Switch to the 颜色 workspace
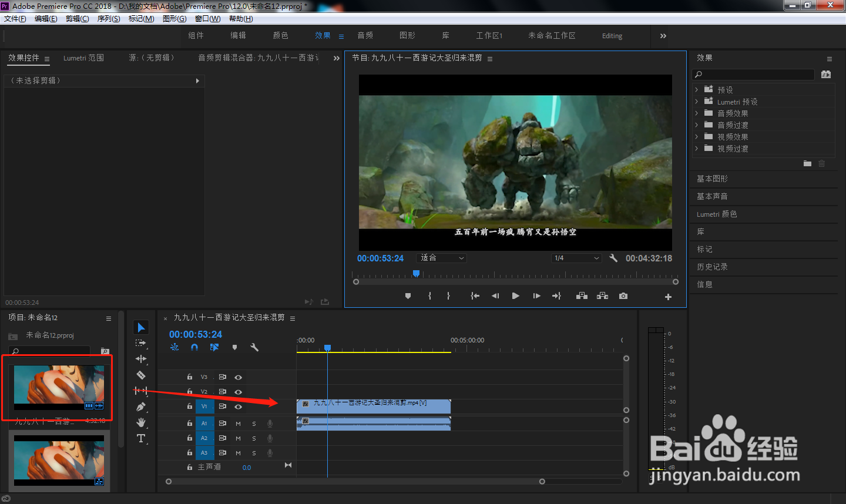Image resolution: width=846 pixels, height=504 pixels. (x=281, y=36)
